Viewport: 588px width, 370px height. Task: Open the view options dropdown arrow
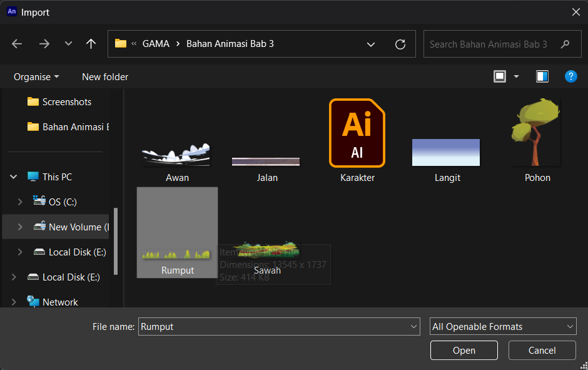point(516,76)
